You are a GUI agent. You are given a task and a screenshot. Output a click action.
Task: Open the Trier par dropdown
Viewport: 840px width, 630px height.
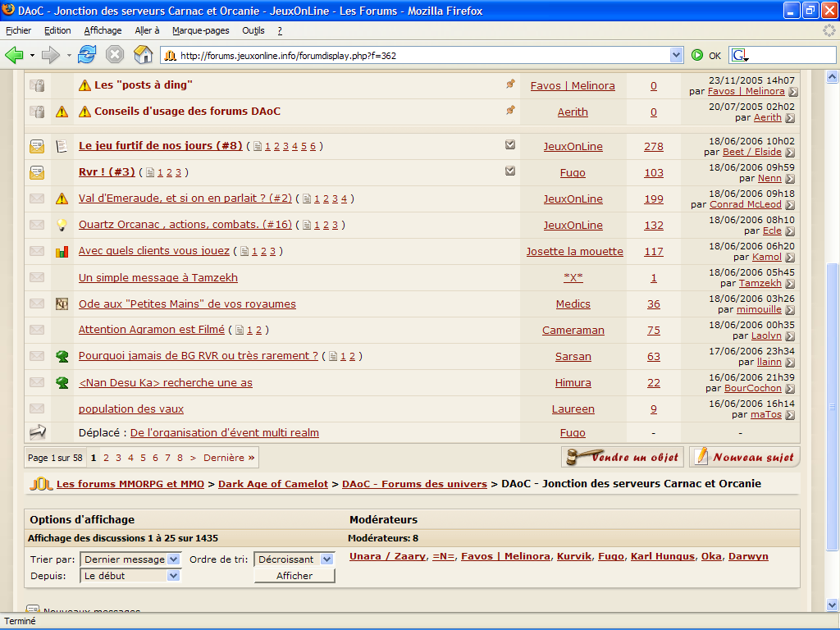tap(130, 559)
